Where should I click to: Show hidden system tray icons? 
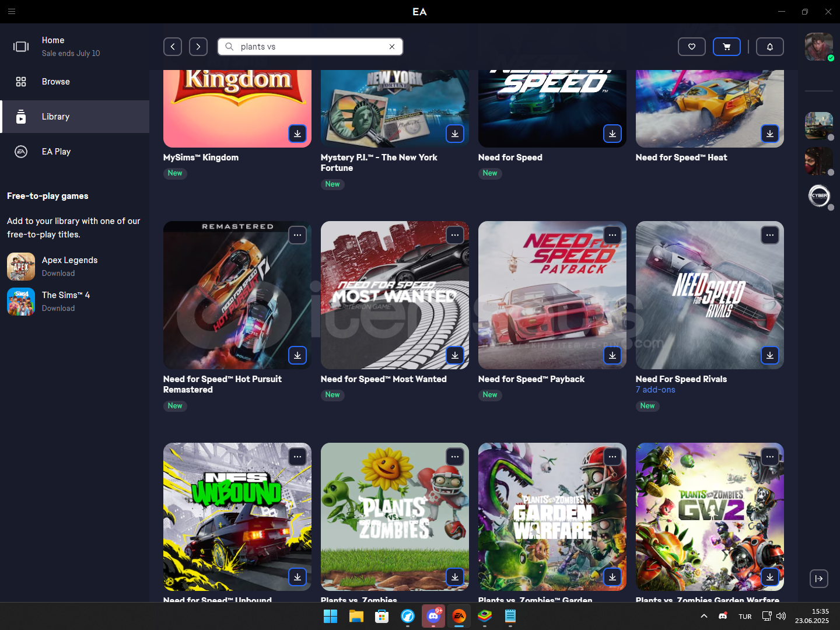click(x=704, y=616)
